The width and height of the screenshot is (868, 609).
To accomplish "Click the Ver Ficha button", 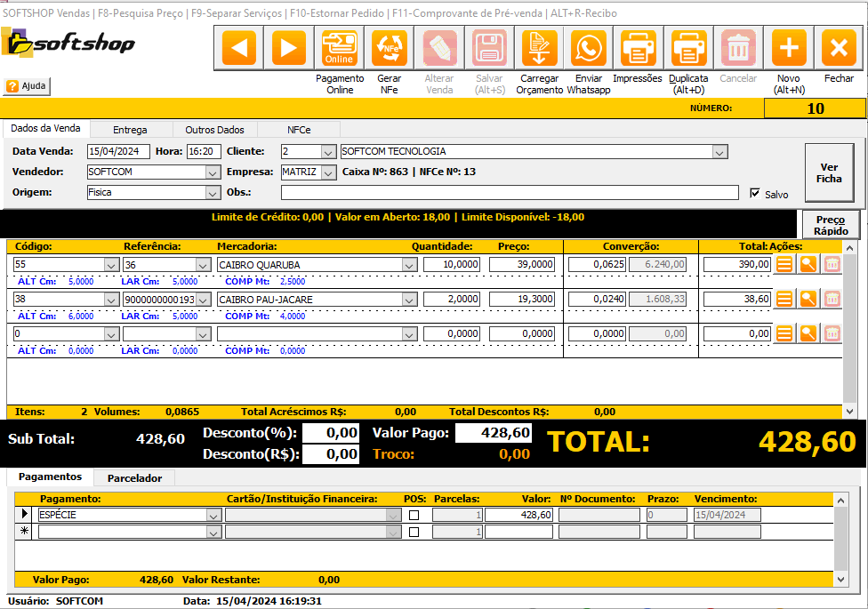I will click(829, 173).
